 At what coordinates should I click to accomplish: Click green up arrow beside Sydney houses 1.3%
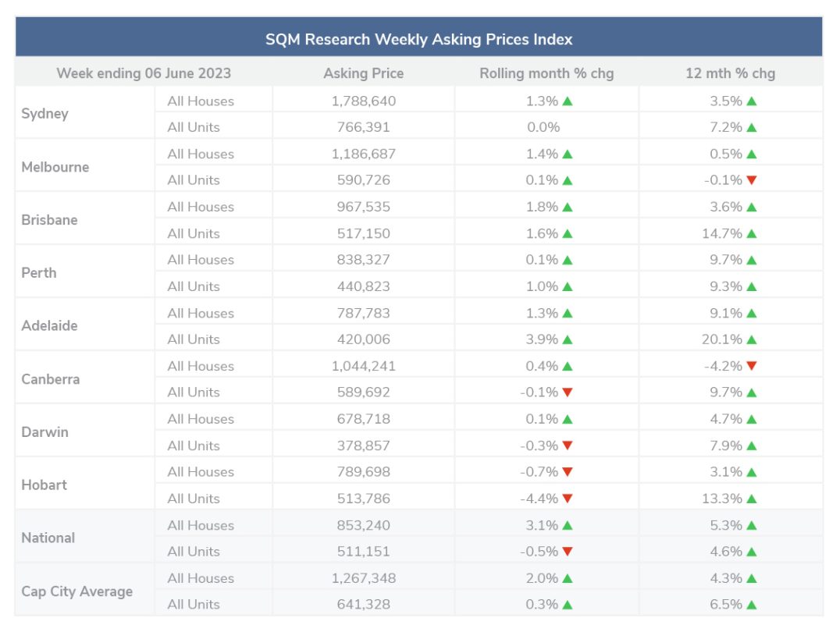(568, 101)
